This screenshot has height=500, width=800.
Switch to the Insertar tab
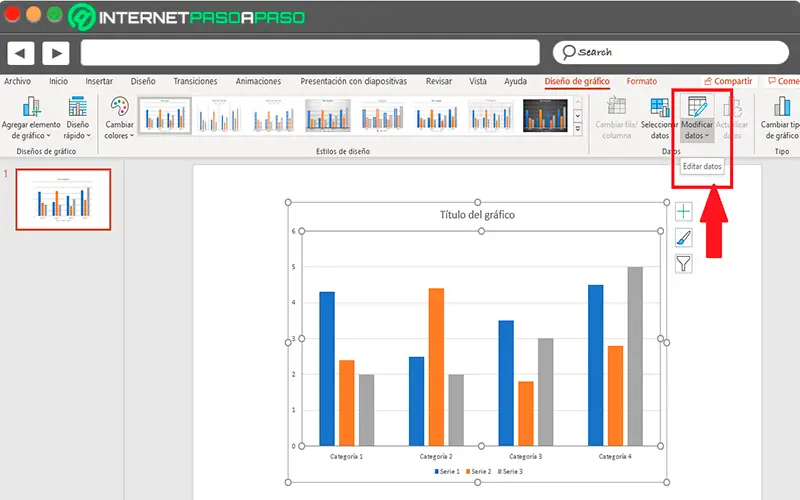pyautogui.click(x=99, y=81)
